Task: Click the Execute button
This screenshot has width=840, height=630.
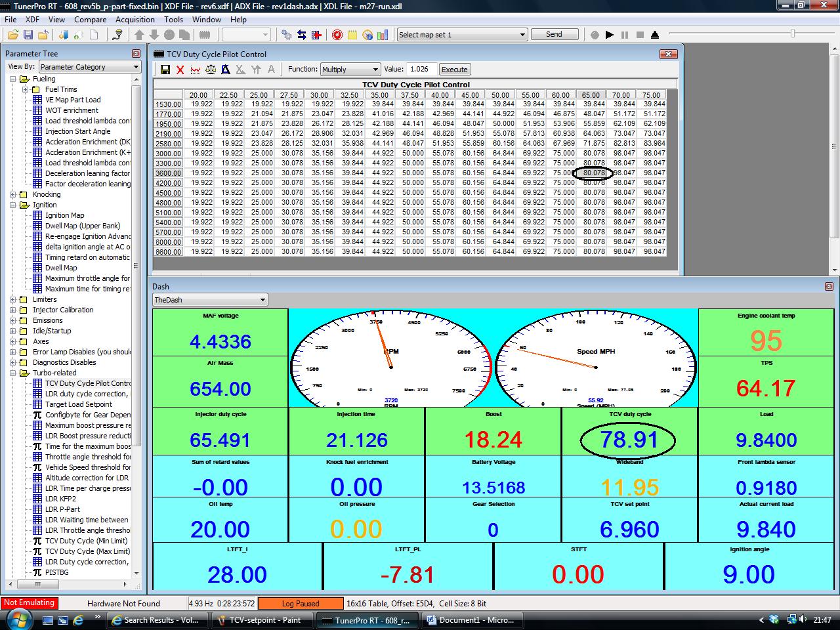Action: (x=454, y=70)
